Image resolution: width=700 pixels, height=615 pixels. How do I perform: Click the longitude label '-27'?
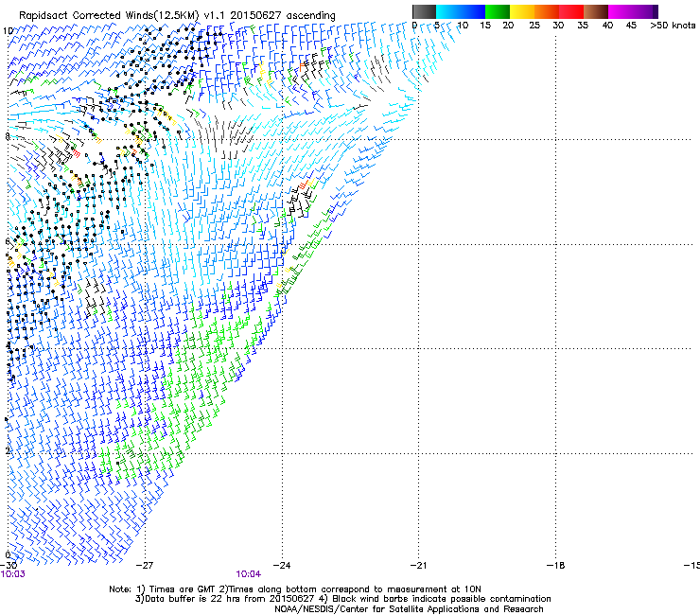pyautogui.click(x=145, y=566)
